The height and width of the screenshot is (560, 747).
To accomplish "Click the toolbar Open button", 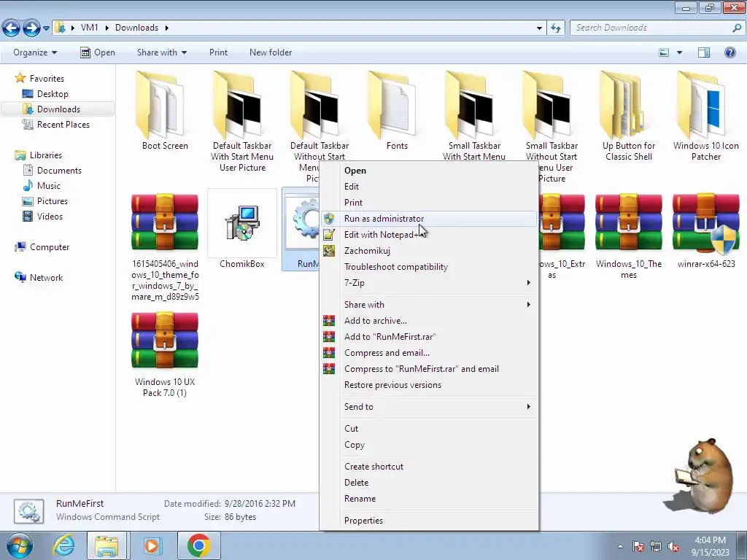I will coord(98,52).
